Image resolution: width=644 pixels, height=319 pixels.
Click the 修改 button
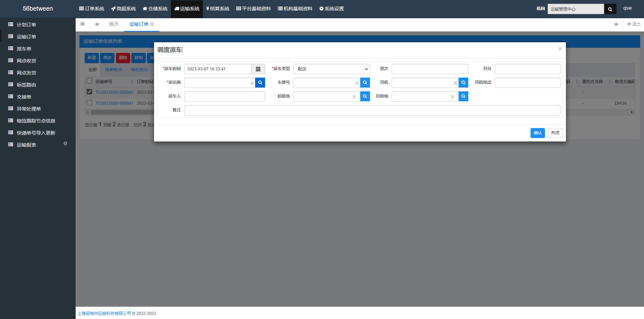[x=107, y=58]
